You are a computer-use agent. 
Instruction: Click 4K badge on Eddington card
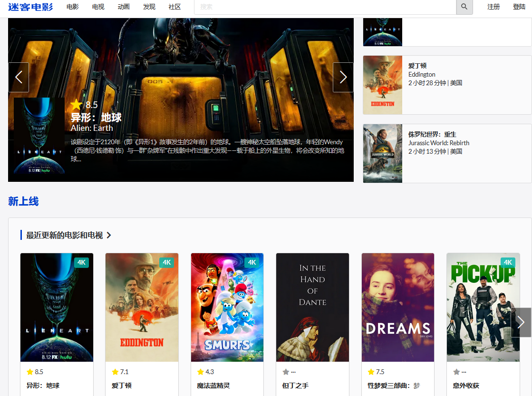pos(166,262)
